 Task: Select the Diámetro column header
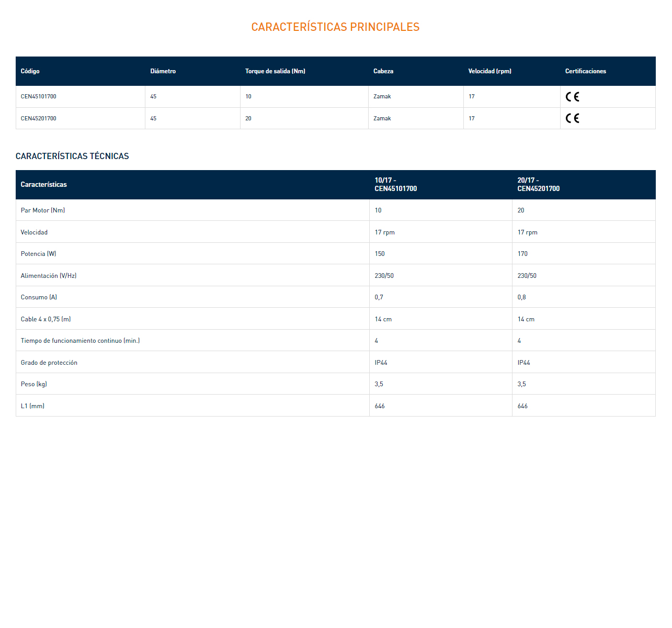pyautogui.click(x=163, y=71)
